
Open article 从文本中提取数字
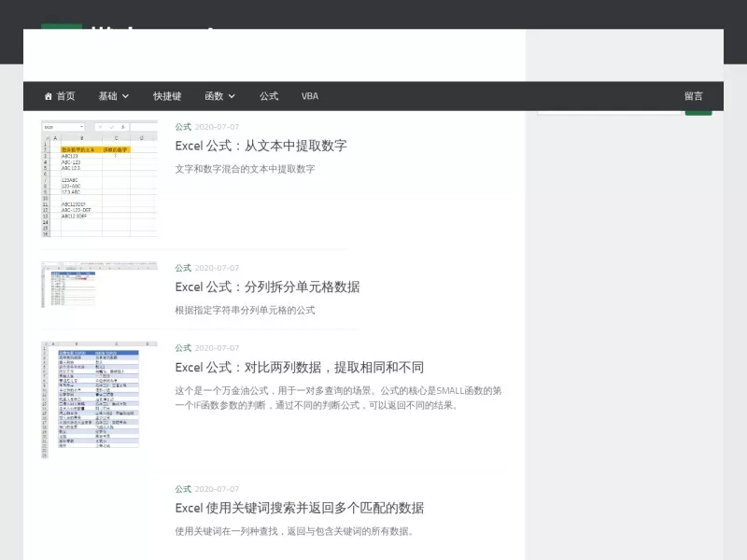pyautogui.click(x=261, y=146)
